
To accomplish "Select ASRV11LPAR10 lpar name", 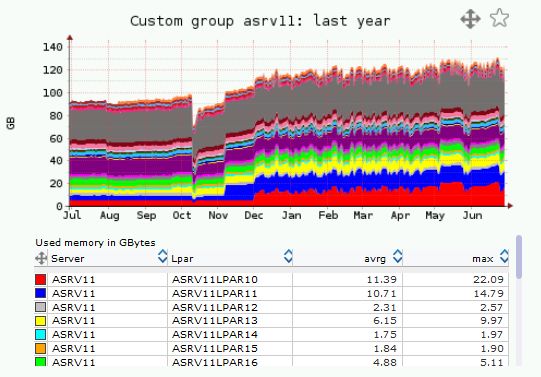I will point(215,279).
